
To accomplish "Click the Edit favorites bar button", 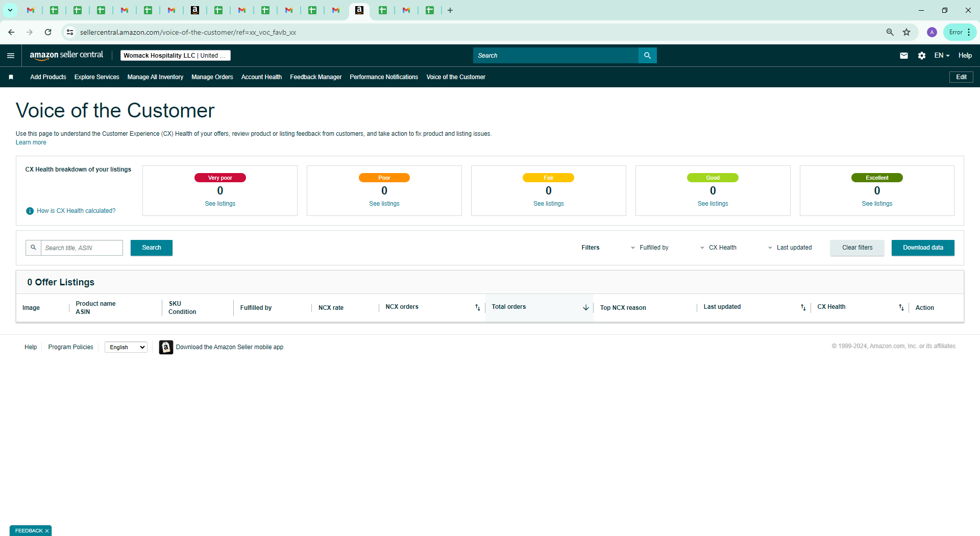I will pyautogui.click(x=961, y=77).
